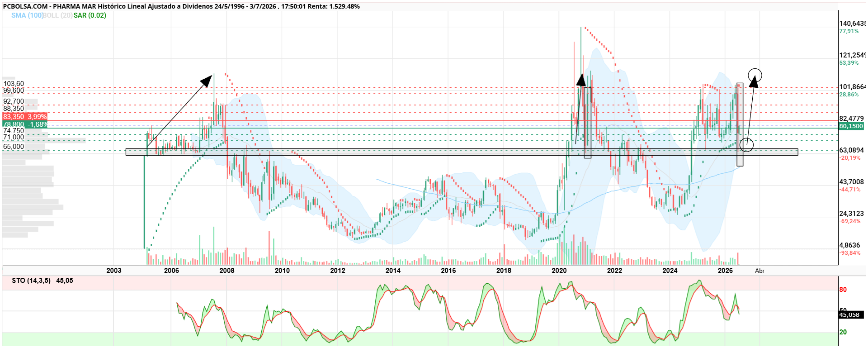Viewport: 868px width, 348px height.
Task: Click the 63,0894 price axis value
Action: coord(852,150)
